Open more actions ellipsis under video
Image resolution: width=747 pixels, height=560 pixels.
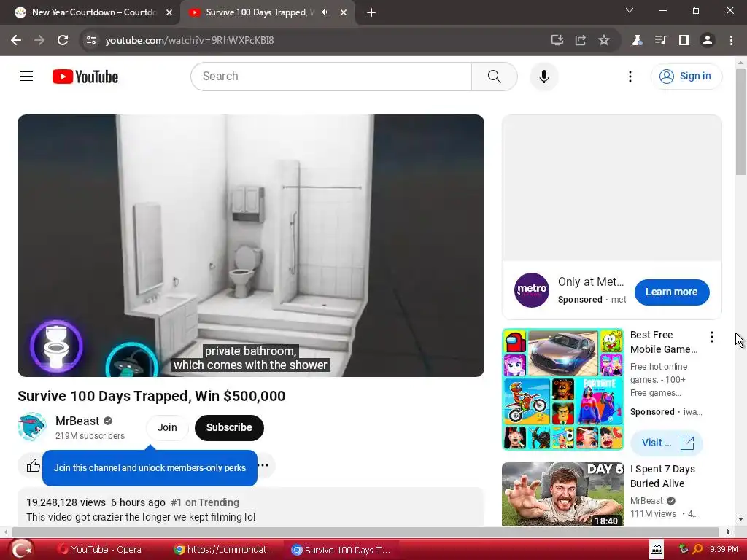(263, 465)
